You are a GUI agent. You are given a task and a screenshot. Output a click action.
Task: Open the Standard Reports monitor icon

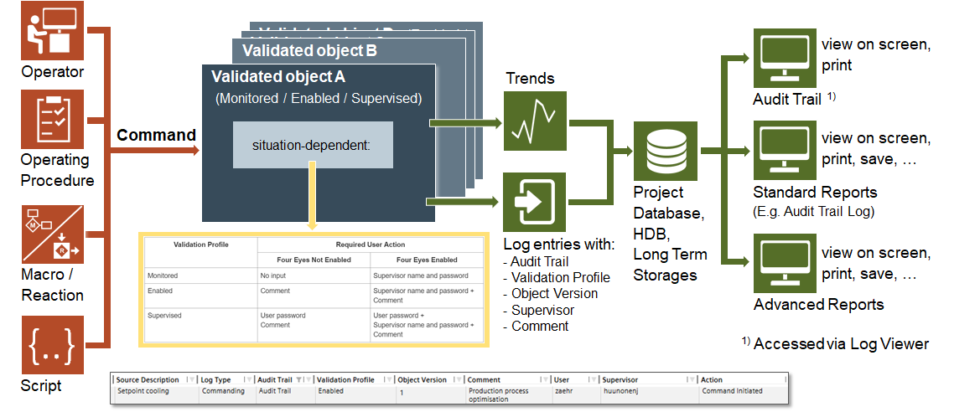pos(784,152)
